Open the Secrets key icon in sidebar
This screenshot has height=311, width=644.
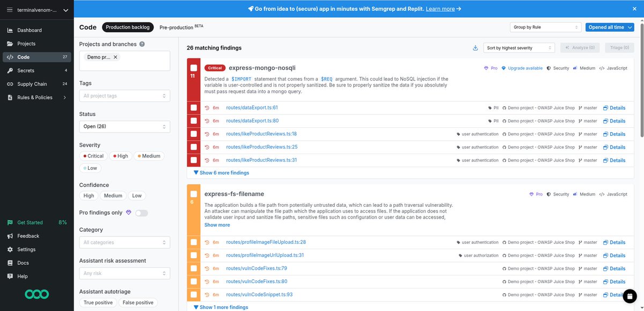10,70
